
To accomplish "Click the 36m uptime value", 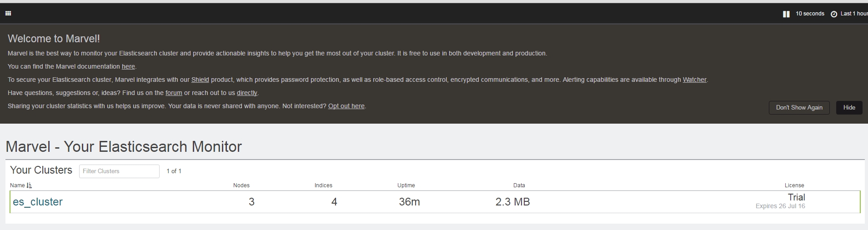I will [x=409, y=202].
